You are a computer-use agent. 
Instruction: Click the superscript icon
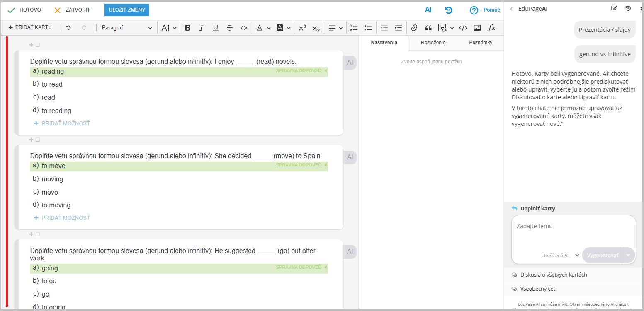tap(302, 28)
